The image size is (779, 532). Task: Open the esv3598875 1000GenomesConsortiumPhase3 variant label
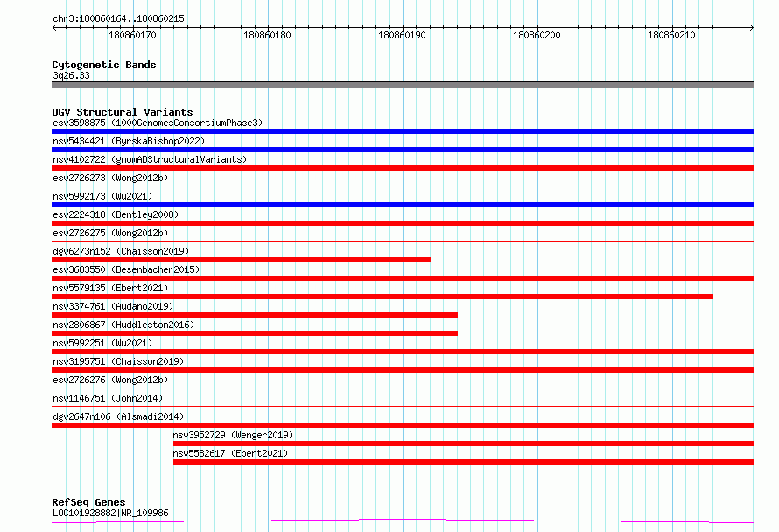(158, 122)
